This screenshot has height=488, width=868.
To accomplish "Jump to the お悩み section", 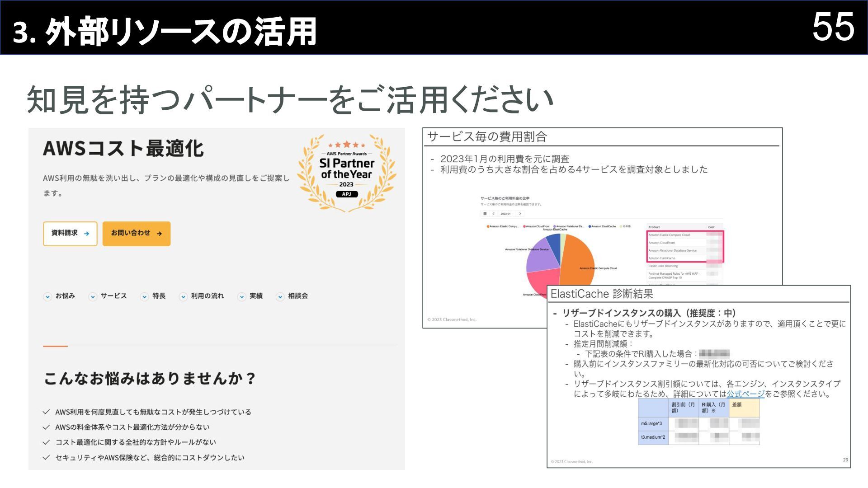I will [65, 296].
